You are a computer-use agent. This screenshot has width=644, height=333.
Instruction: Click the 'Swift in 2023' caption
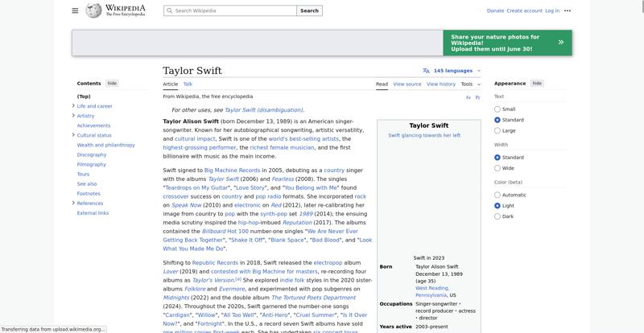click(429, 258)
